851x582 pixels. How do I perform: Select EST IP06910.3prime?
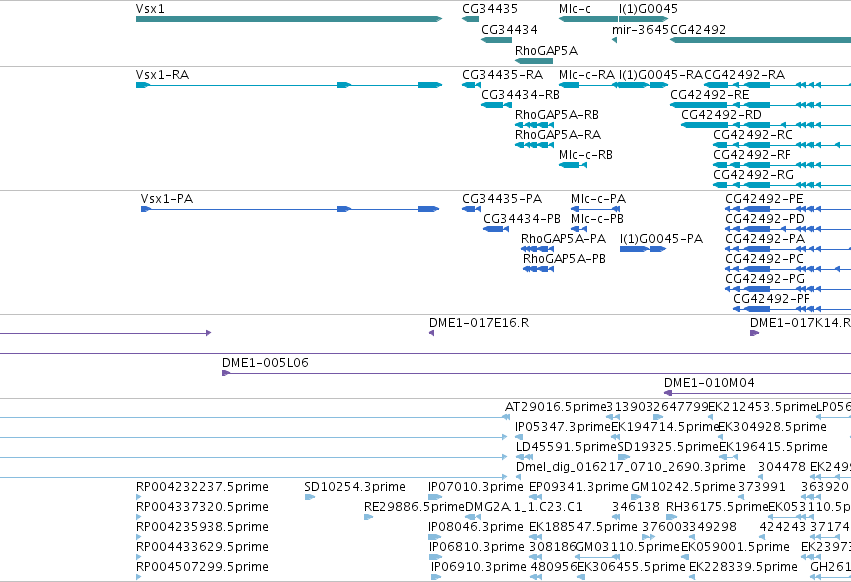(x=436, y=577)
